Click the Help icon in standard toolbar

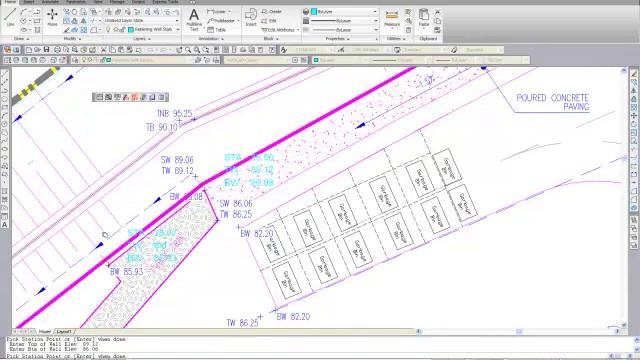272,50
